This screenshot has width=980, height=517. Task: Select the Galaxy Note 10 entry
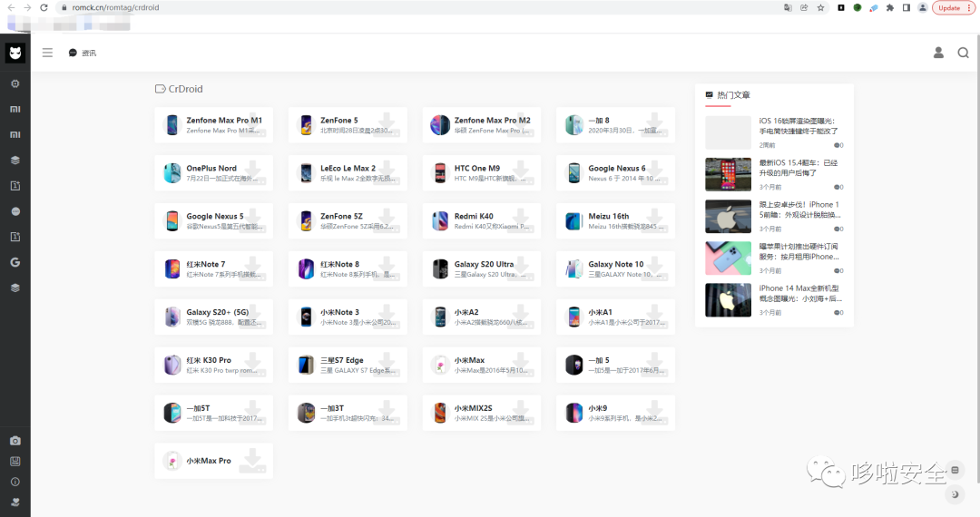tap(615, 269)
